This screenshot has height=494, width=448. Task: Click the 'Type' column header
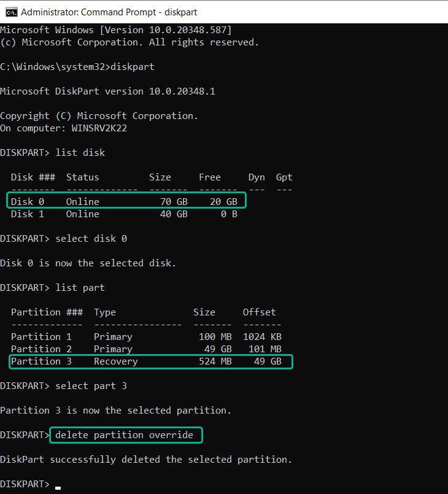tap(105, 312)
